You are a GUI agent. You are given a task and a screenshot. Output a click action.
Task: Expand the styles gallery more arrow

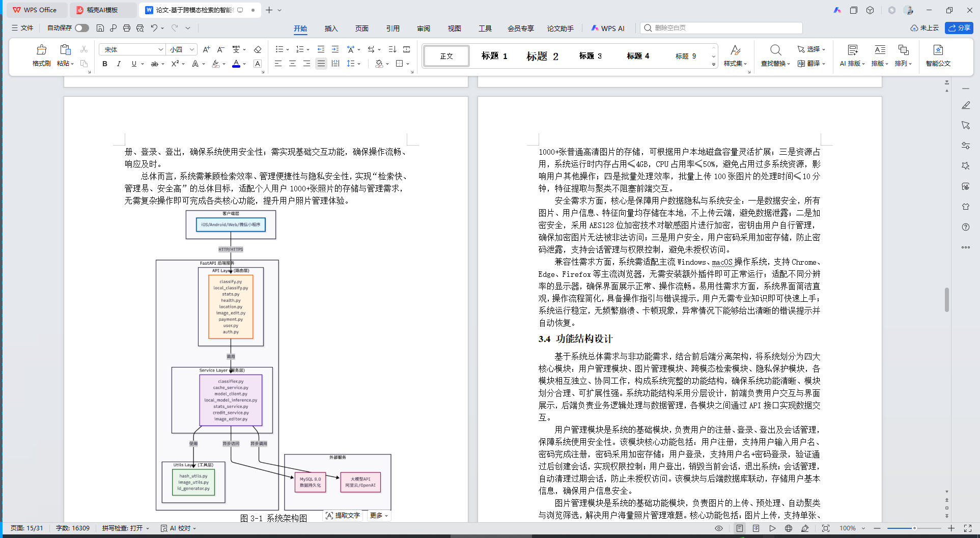coord(714,64)
